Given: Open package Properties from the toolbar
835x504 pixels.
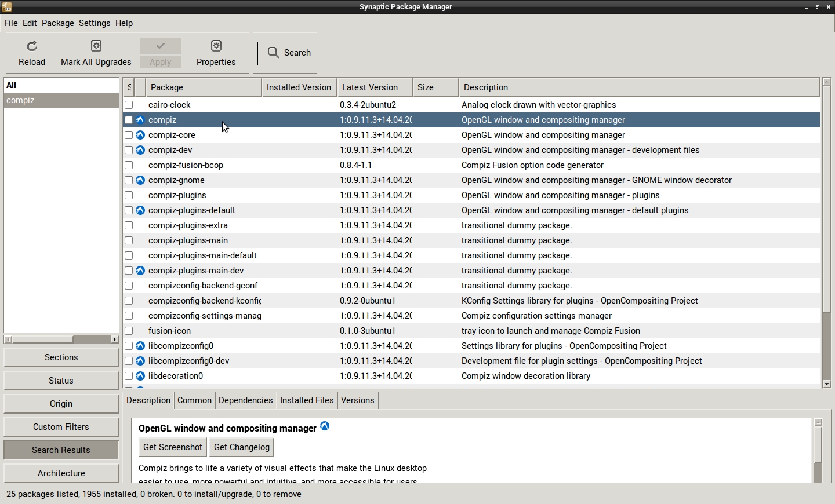Looking at the screenshot, I should click(216, 46).
